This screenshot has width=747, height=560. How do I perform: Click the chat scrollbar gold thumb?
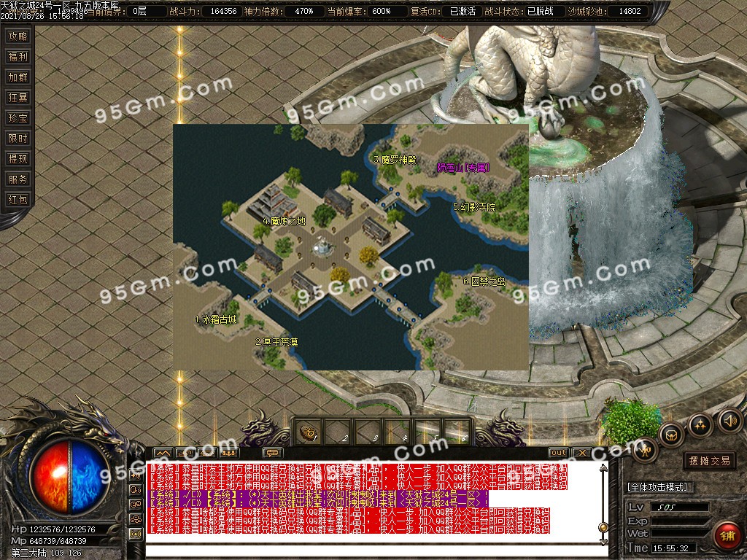(x=603, y=528)
